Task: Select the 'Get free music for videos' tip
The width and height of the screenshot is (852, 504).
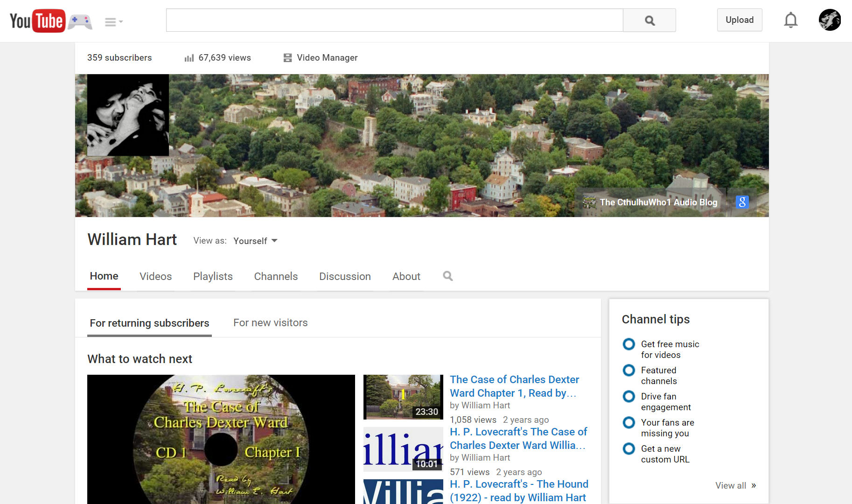Action: 670,349
